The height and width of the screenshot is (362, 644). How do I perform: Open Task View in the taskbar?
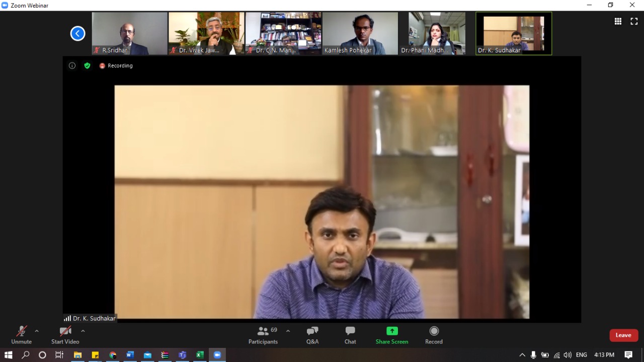[x=59, y=355]
